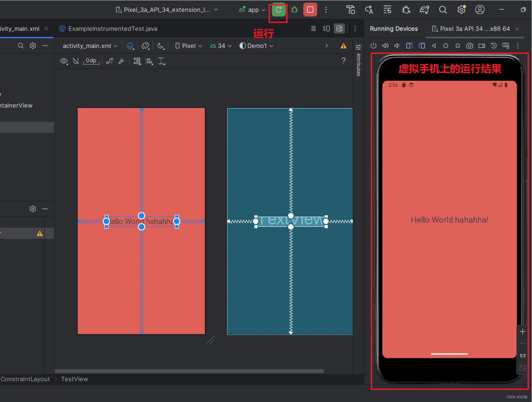Image resolution: width=532 pixels, height=402 pixels.
Task: Take an emulator screenshot
Action: [x=470, y=46]
